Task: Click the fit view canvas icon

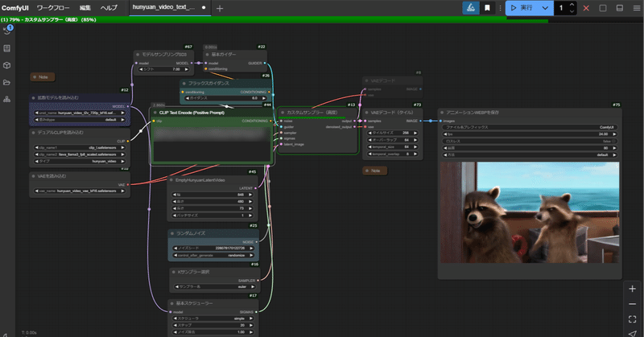Action: [632, 319]
